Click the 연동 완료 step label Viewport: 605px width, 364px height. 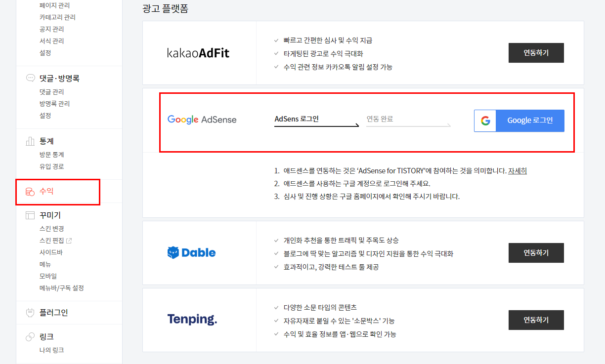(380, 119)
